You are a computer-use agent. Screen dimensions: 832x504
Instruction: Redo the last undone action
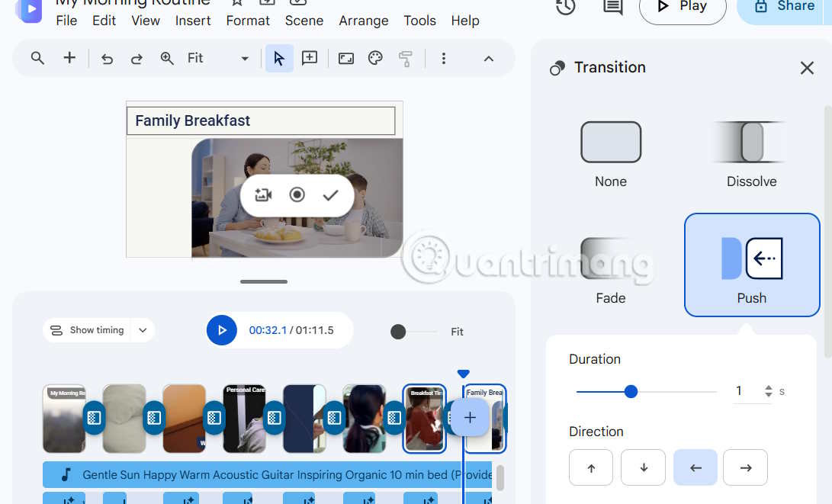(x=137, y=59)
